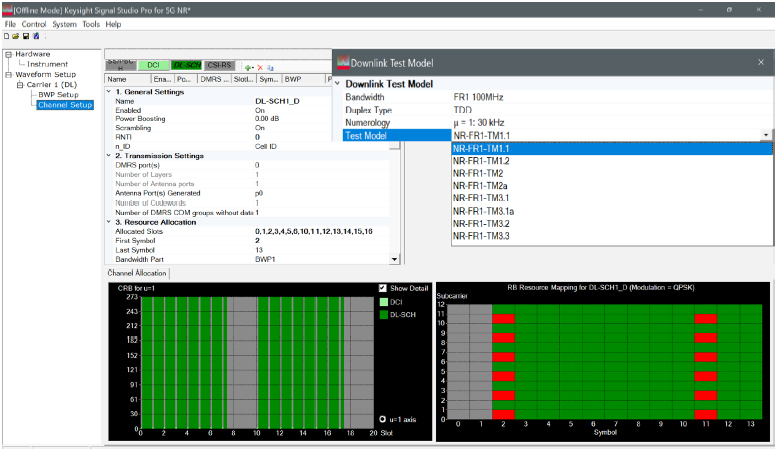Click the copy channel icon
This screenshot has height=449, width=777.
270,68
